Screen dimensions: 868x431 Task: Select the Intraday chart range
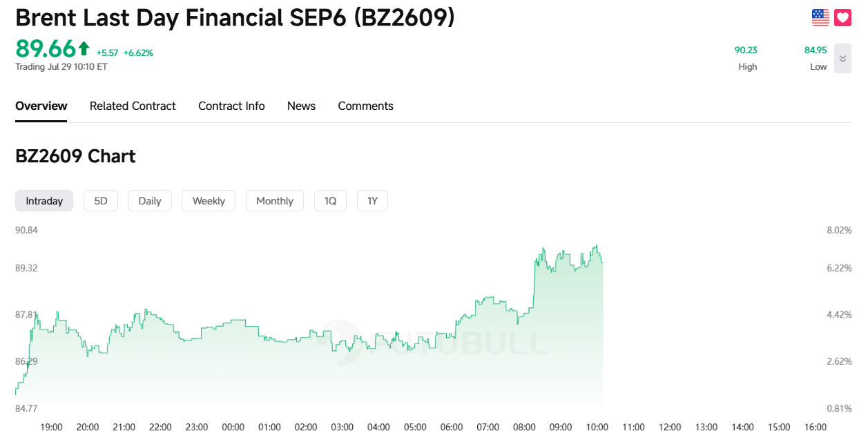(44, 201)
